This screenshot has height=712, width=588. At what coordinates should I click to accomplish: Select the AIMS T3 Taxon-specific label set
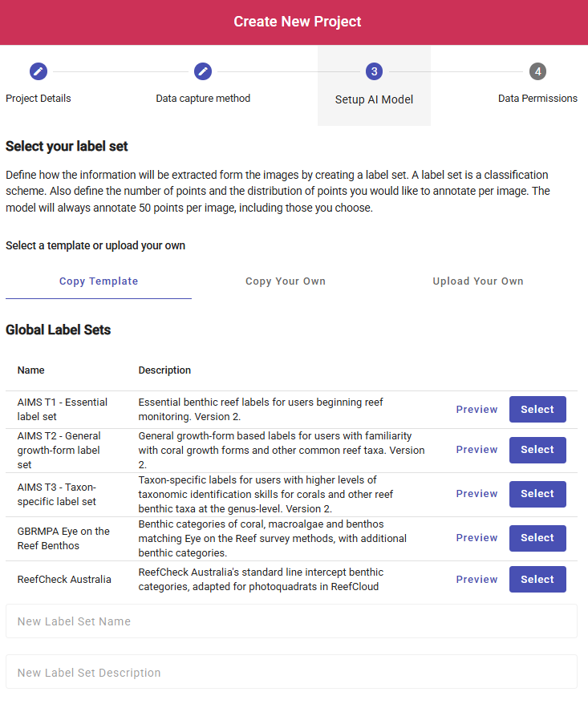coord(537,494)
